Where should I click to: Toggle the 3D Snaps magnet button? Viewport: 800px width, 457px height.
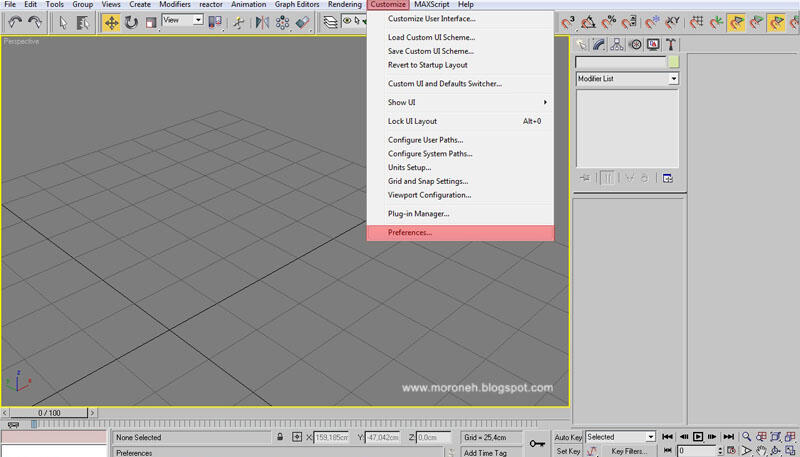click(x=567, y=22)
